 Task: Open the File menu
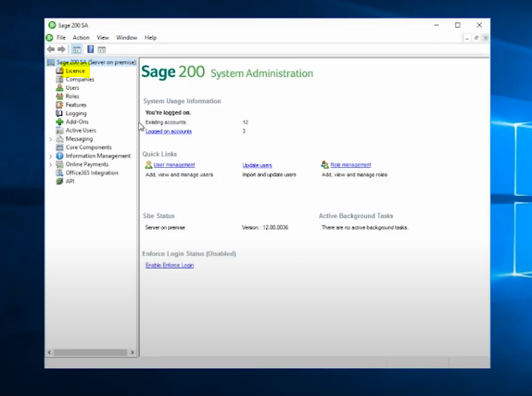61,38
